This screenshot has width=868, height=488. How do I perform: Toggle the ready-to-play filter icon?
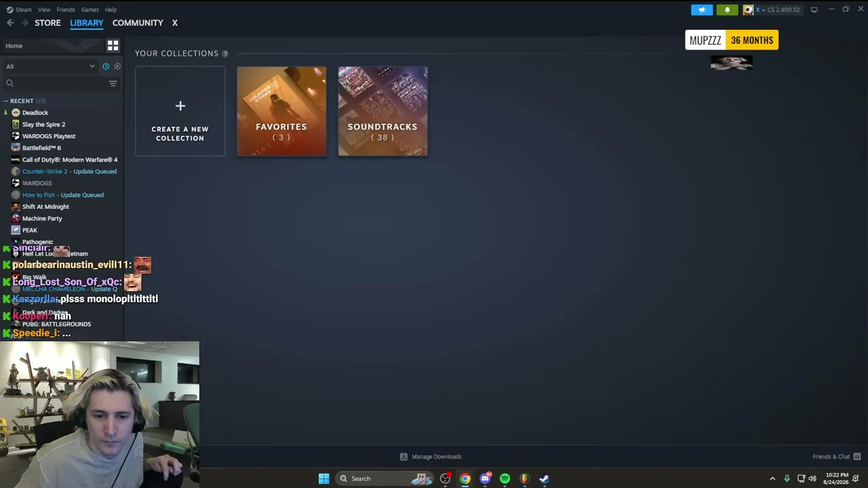[x=117, y=66]
